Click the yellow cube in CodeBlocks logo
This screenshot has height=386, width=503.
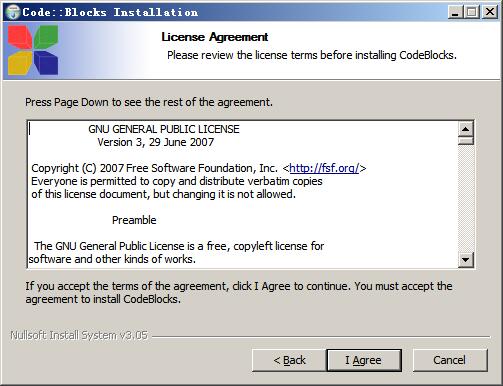pos(20,63)
